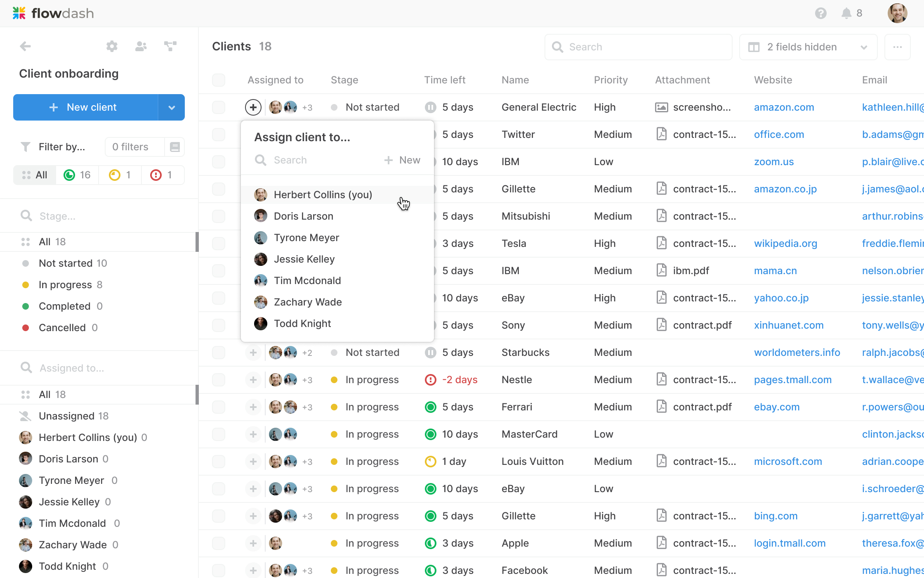This screenshot has height=578, width=924.
Task: Click plus icon on General Electric row
Action: coord(253,107)
